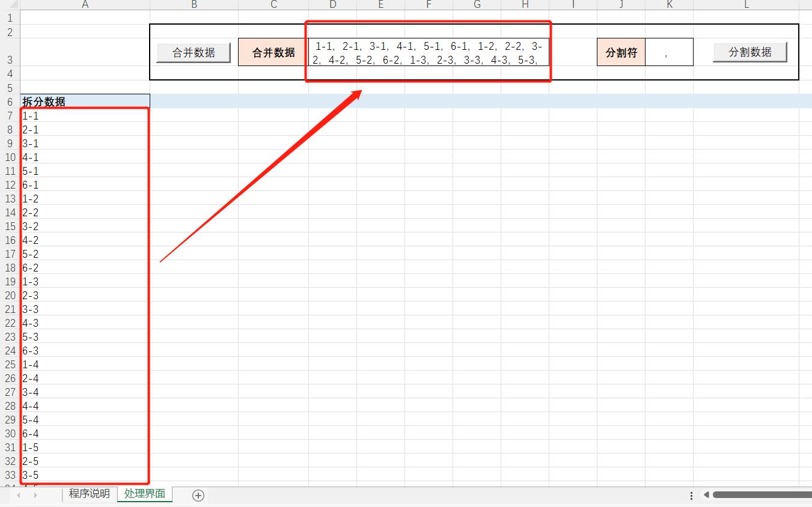Click the 分割数据 button
The width and height of the screenshot is (812, 507).
749,52
